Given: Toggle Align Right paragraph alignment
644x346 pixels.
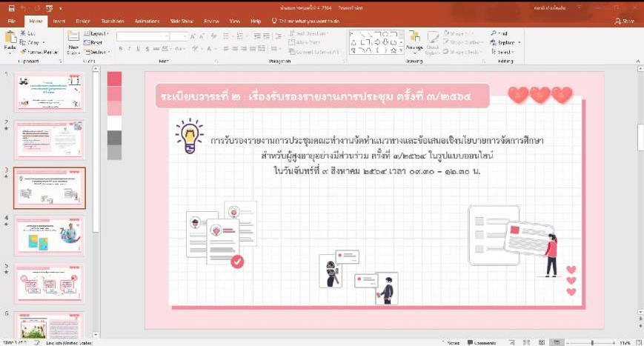Looking at the screenshot, I should [244, 49].
